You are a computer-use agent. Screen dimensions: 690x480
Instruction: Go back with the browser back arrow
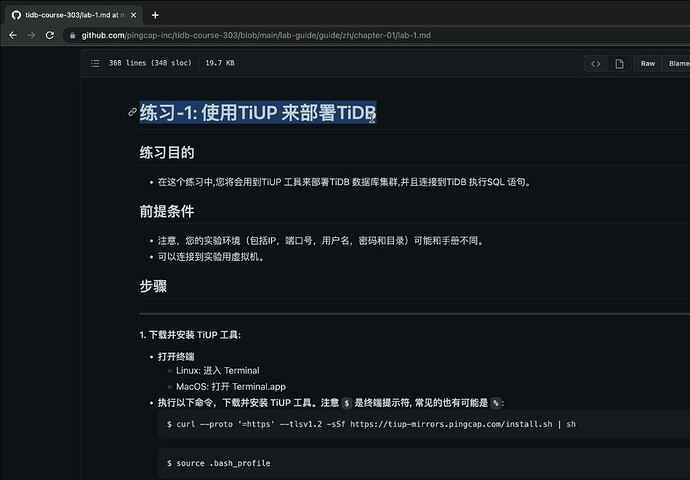pos(13,35)
